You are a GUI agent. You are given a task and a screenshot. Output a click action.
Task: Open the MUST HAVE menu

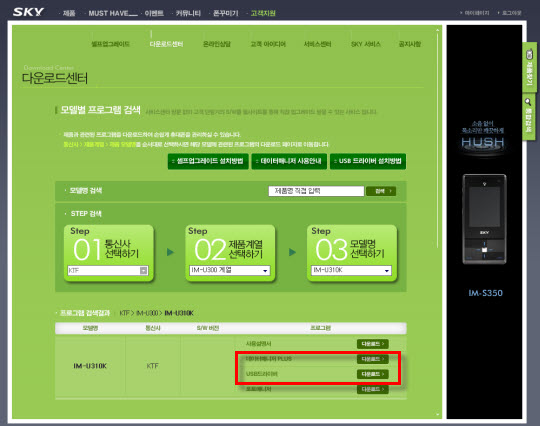113,13
